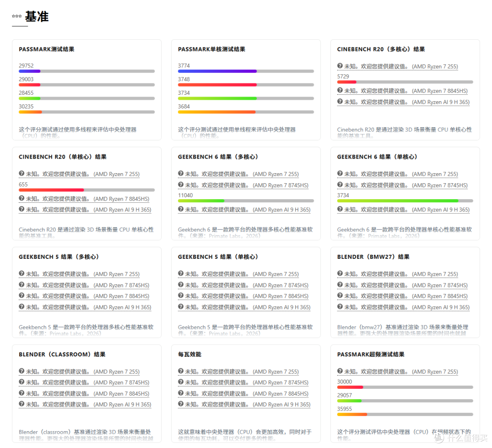
Task: Click question icon for Ryzen 7 8745HS in Geekbench 6 多核心
Action: (x=181, y=185)
